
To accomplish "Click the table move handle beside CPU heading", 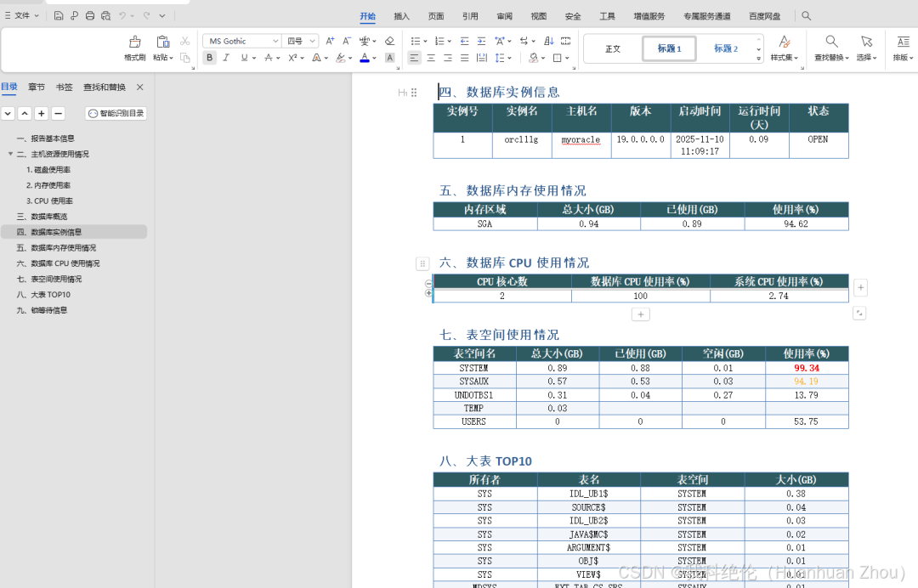I will coord(422,264).
